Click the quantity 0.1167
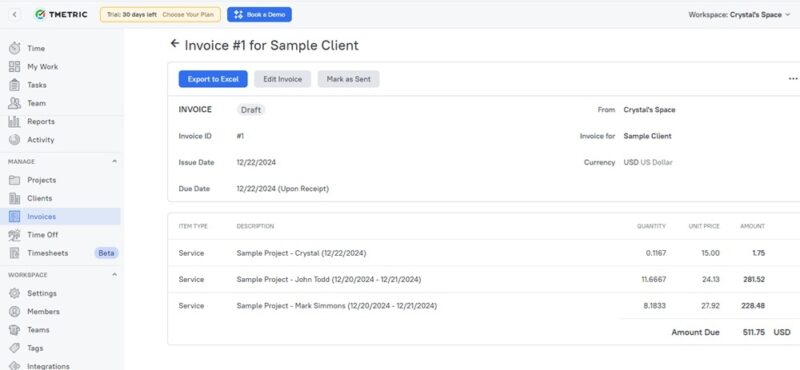This screenshot has width=800, height=370. [x=656, y=253]
